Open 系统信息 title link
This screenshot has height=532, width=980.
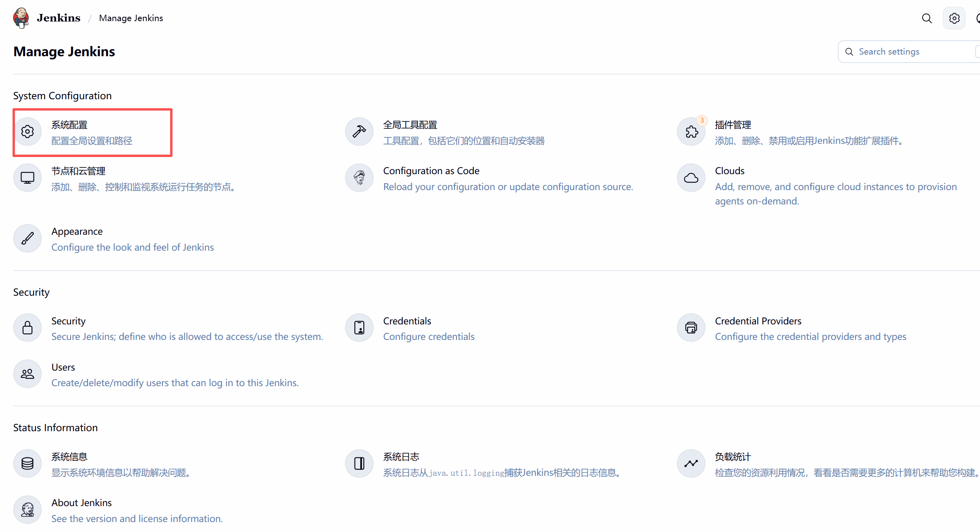tap(69, 457)
